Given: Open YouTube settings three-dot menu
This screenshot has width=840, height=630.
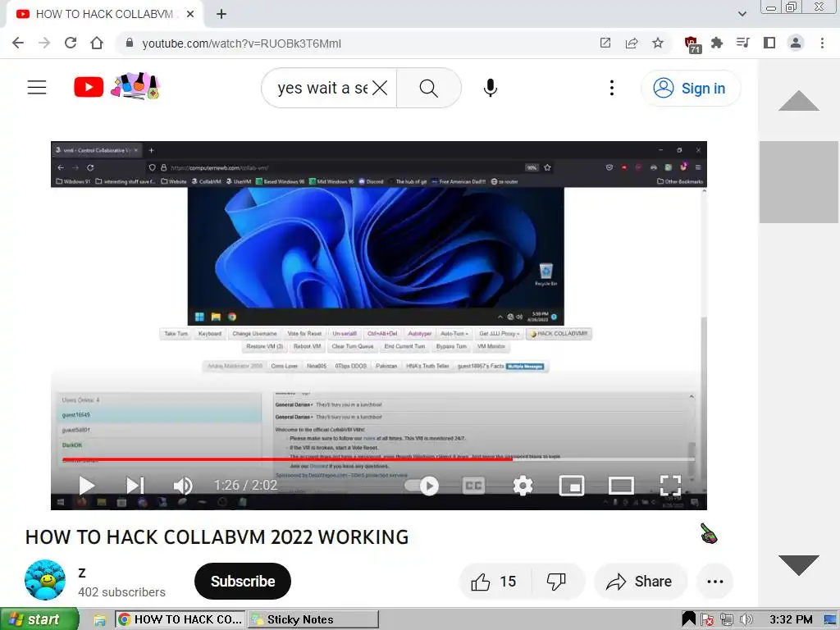Looking at the screenshot, I should [x=612, y=88].
